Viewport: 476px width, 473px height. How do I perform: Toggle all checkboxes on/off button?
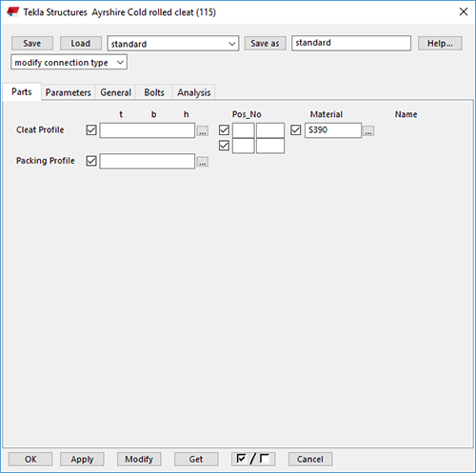pos(253,459)
